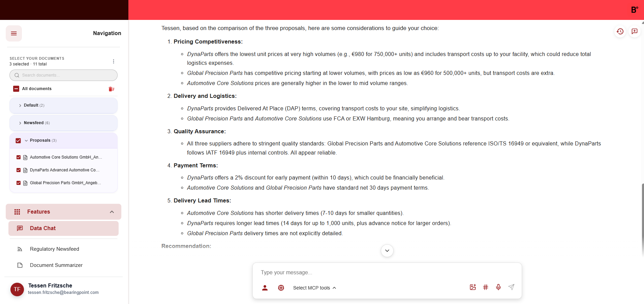
Task: Uncheck Automotive Core Solutions document
Action: pyautogui.click(x=19, y=157)
